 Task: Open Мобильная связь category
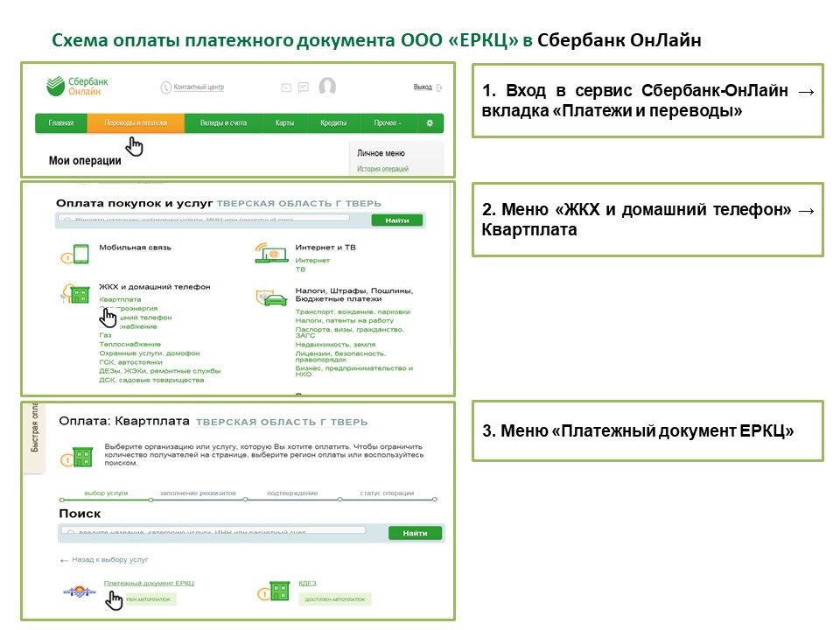point(135,248)
